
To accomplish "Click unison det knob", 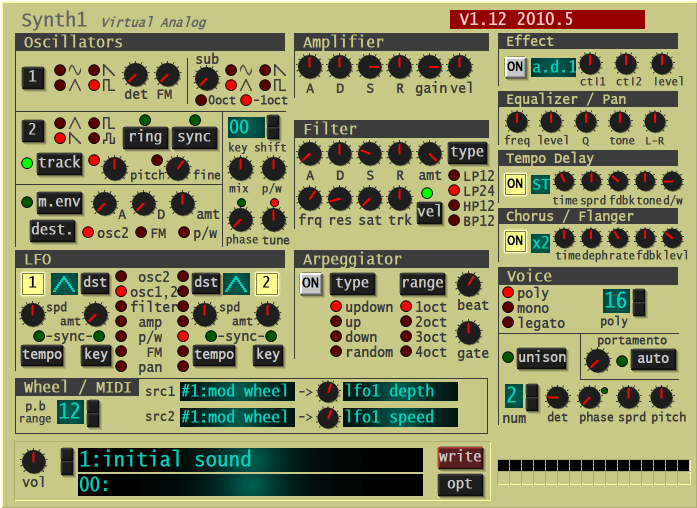I will [x=557, y=397].
